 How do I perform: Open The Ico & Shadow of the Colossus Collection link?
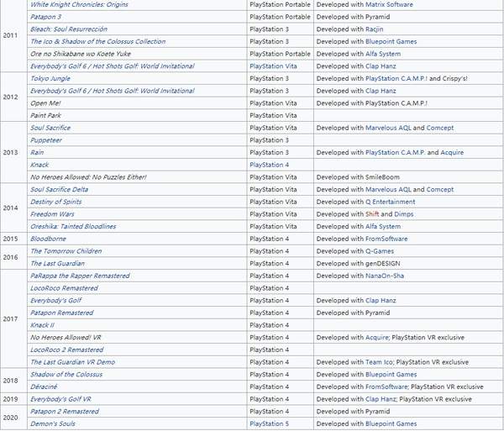click(x=98, y=41)
